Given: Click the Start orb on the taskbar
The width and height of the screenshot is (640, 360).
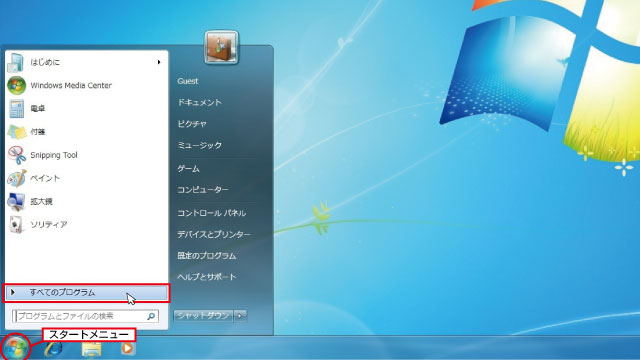Looking at the screenshot, I should (16, 348).
